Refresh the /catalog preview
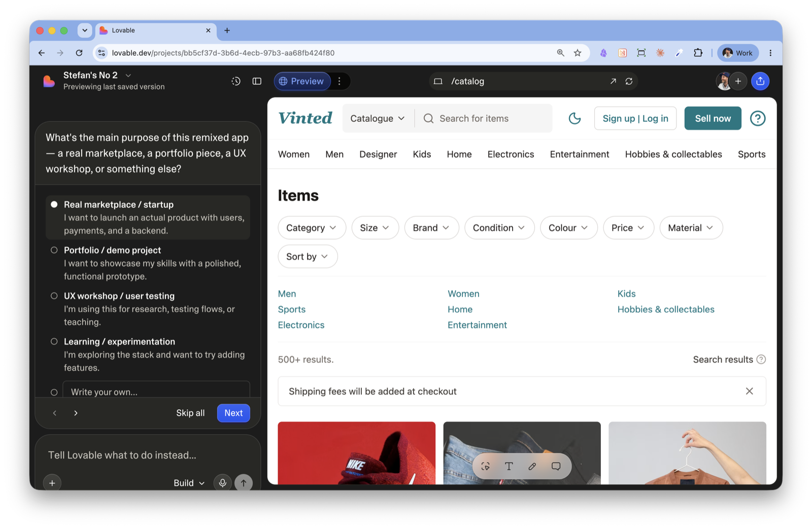The width and height of the screenshot is (812, 529). tap(629, 81)
